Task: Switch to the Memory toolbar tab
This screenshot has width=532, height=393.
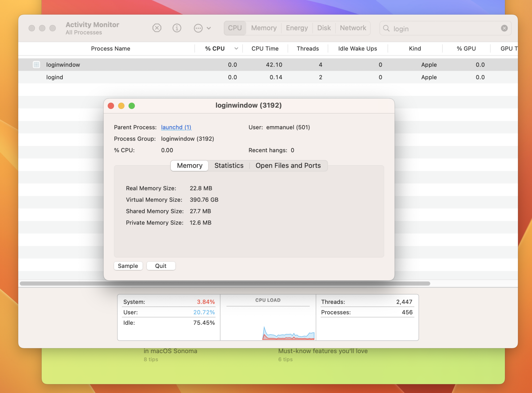Action: point(264,28)
